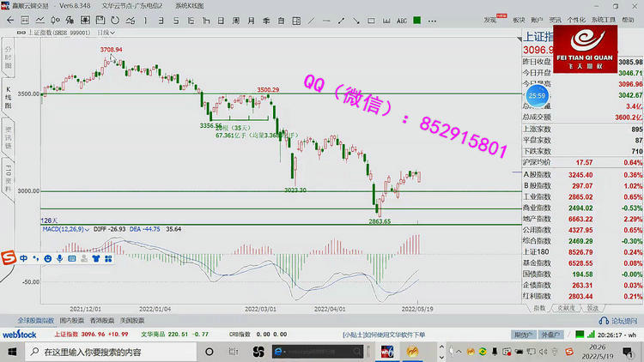The image size is (644, 362).
Task: Open Sogou voice input microphone
Action: click(x=60, y=257)
